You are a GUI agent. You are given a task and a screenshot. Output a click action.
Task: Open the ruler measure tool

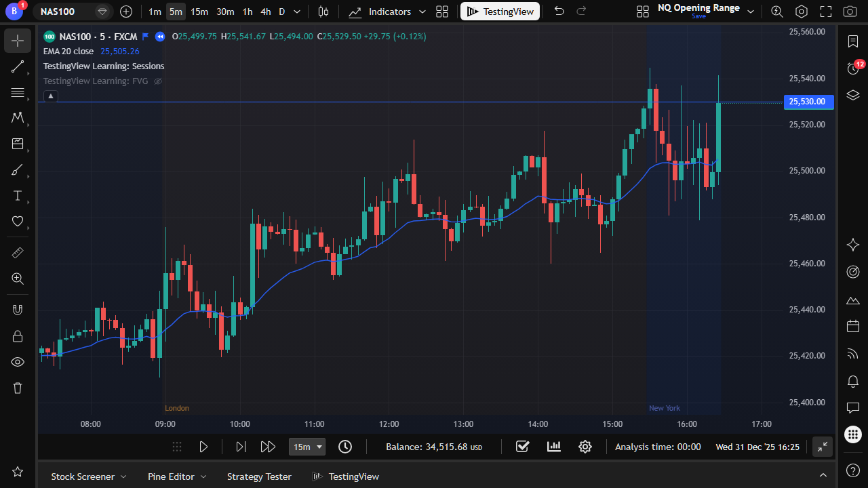click(x=18, y=253)
